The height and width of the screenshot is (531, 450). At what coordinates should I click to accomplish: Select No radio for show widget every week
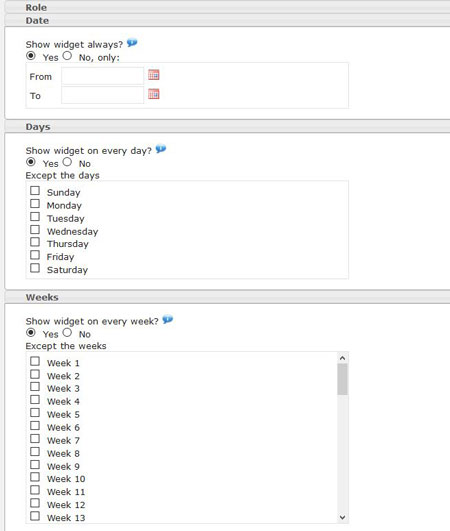pyautogui.click(x=67, y=333)
